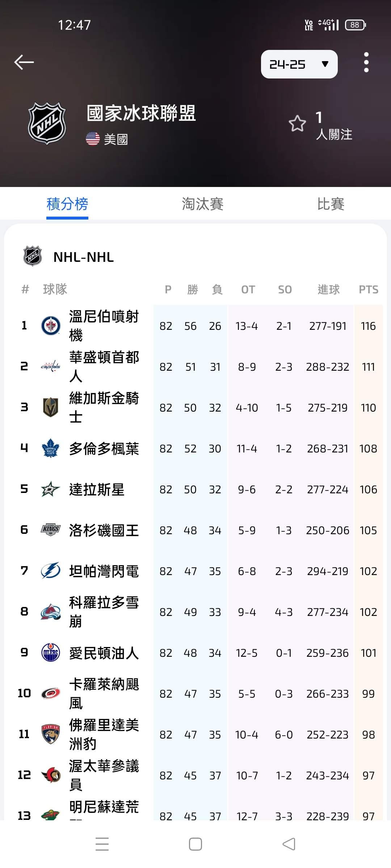391x868 pixels.
Task: Open the 24-25 season dropdown
Action: point(299,64)
